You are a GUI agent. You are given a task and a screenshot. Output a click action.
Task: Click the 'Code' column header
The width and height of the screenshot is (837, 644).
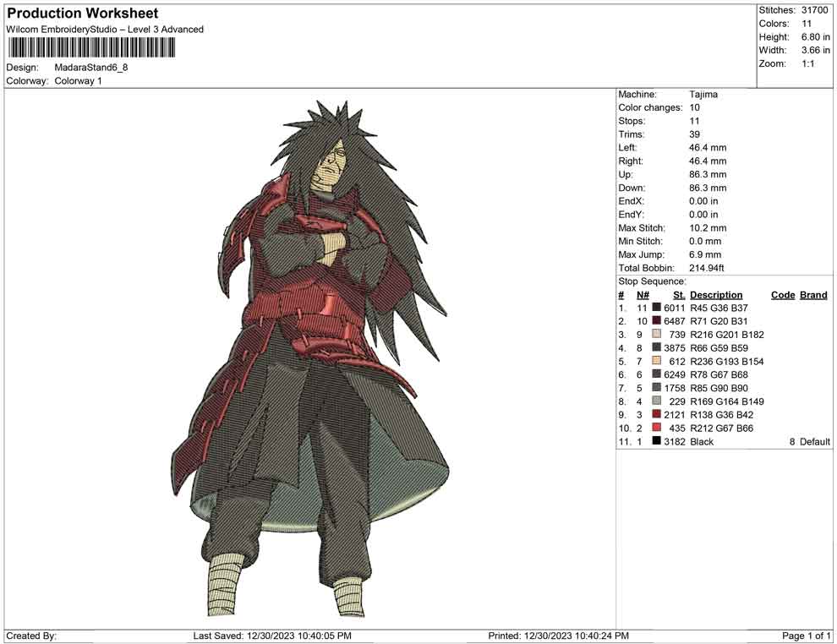(x=783, y=295)
